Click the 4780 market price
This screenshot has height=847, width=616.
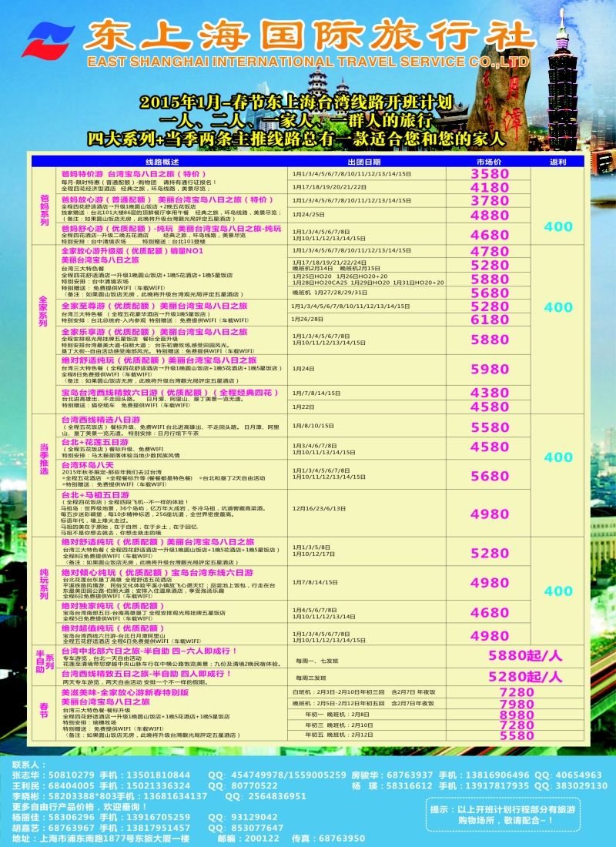(x=490, y=251)
